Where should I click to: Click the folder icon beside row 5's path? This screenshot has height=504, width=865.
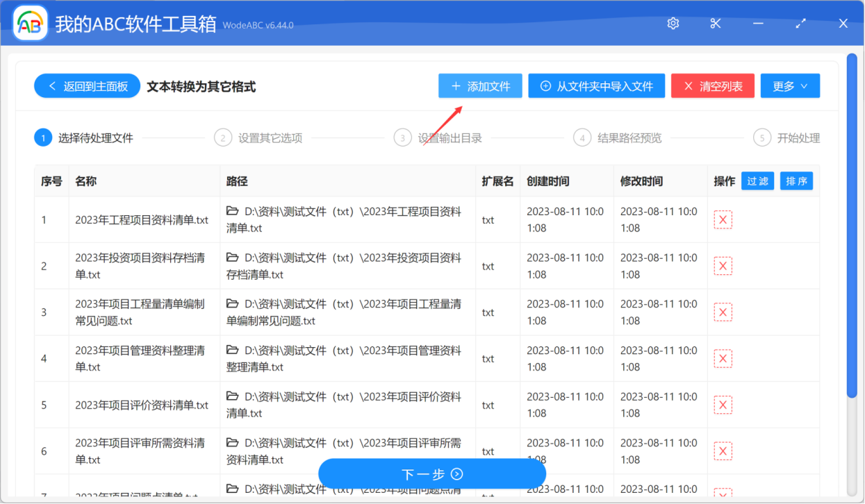coord(232,396)
